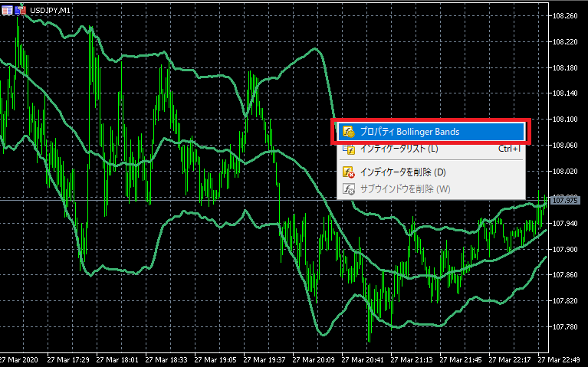Click the 107.940 price axis label
This screenshot has height=367, width=588.
(x=565, y=224)
